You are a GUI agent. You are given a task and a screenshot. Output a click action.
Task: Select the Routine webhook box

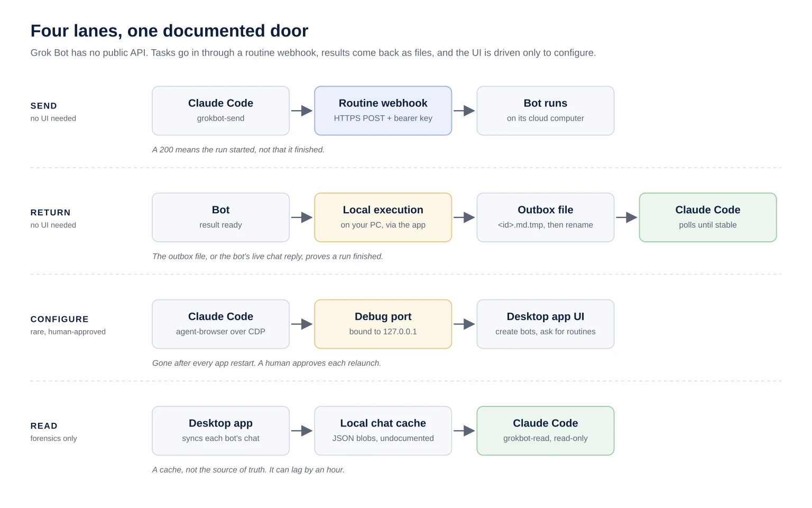383,111
